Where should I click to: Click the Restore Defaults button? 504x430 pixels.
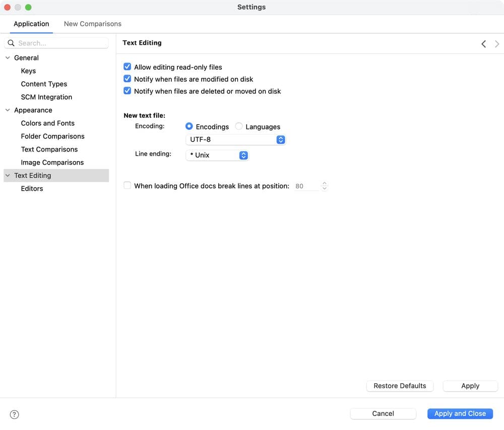click(400, 386)
